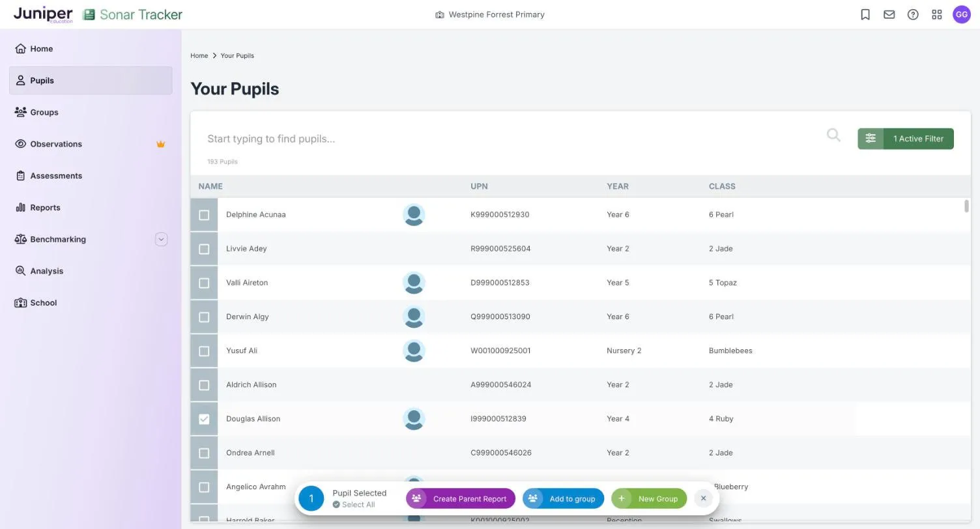Viewport: 980px width, 529px height.
Task: Dismiss the pupil selection bar
Action: click(703, 498)
